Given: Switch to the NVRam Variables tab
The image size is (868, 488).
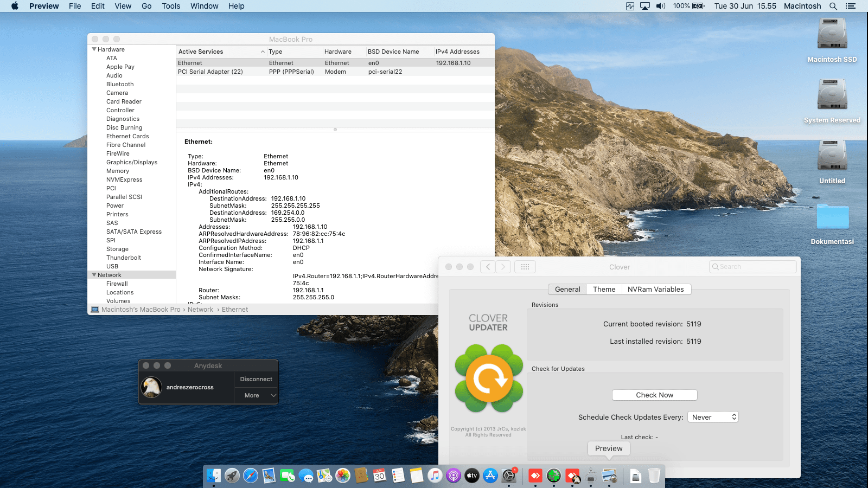Looking at the screenshot, I should pos(655,290).
